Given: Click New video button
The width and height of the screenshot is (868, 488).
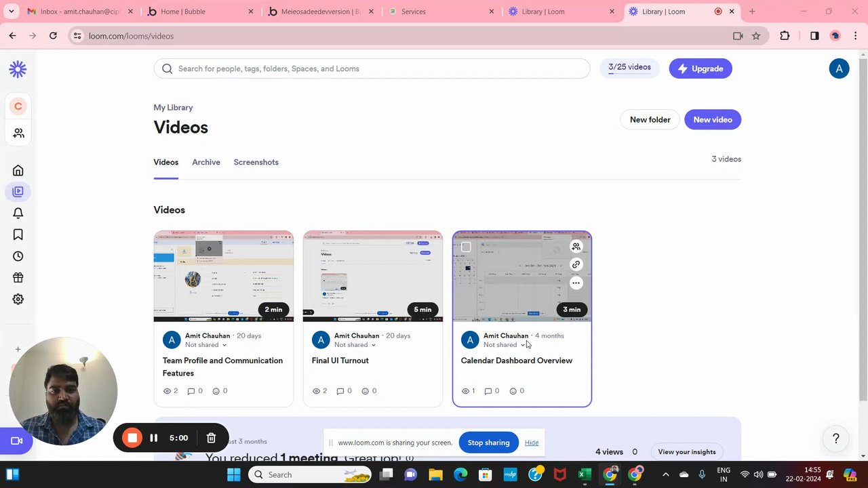Looking at the screenshot, I should [713, 119].
